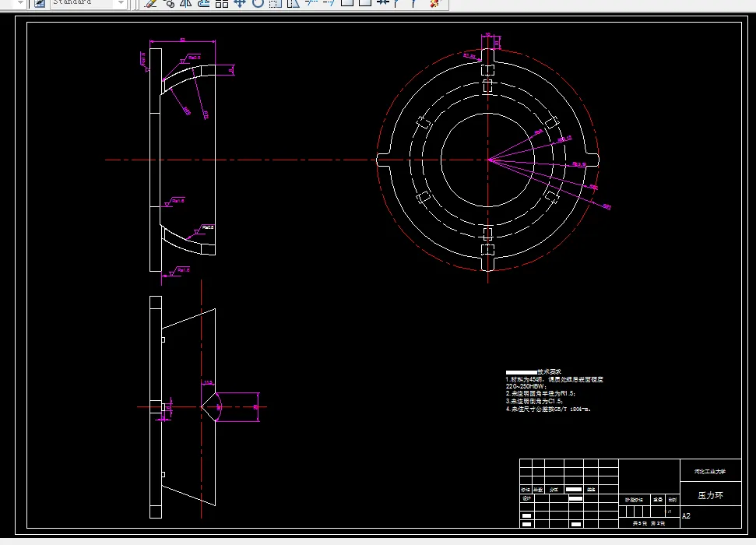Select the 设计 cell in the title block

526,498
